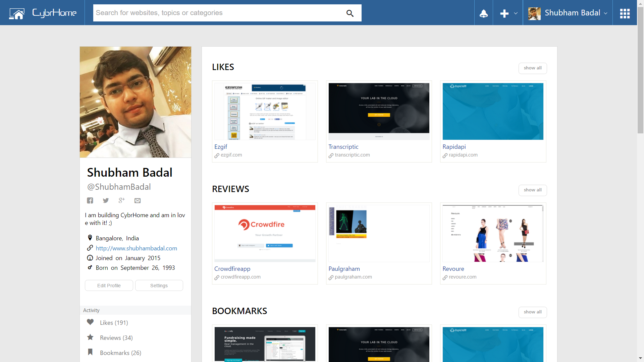Open the rapidapi.com URL
This screenshot has width=644, height=362.
pos(463,155)
